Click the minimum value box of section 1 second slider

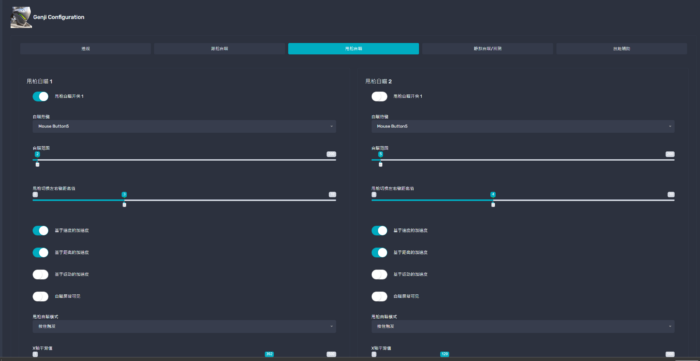point(35,195)
